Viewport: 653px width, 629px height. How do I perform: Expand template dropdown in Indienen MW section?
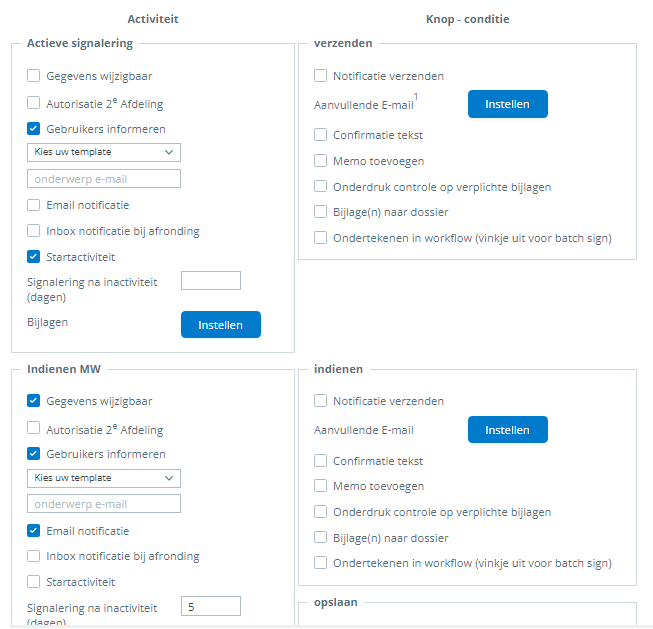click(104, 478)
